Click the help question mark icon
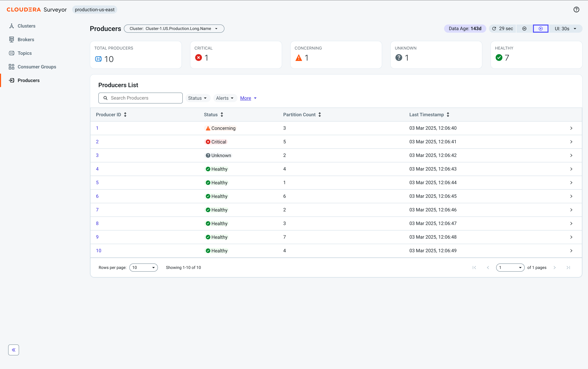 tap(576, 10)
